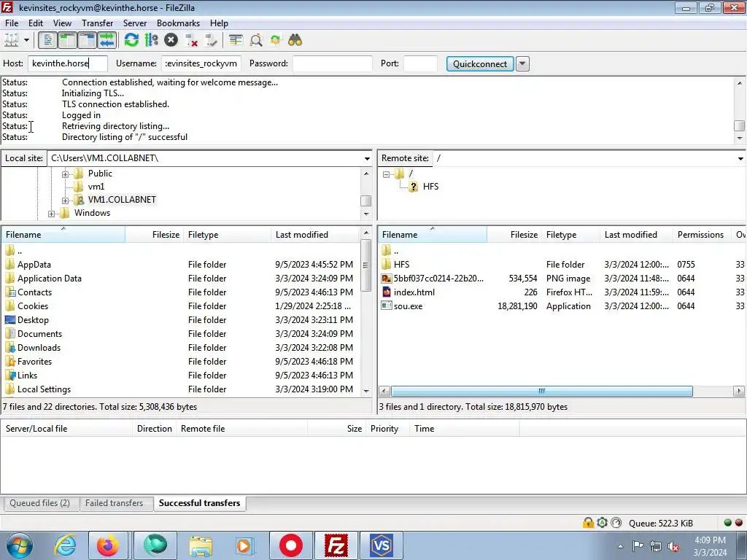Cancel the current operation

click(171, 41)
